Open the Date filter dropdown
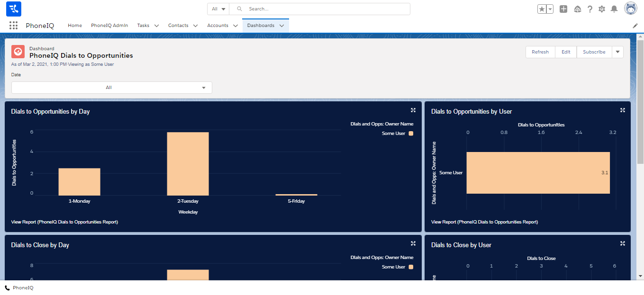This screenshot has width=644, height=295. 112,88
